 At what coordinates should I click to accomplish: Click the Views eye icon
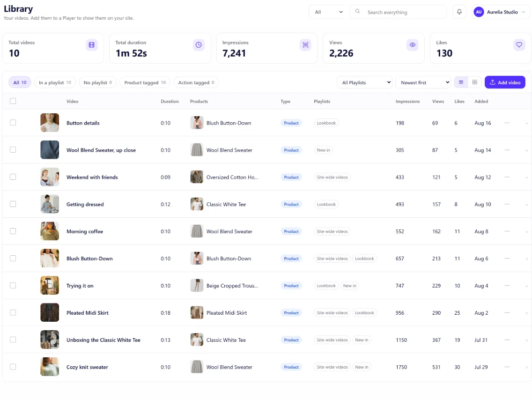point(412,45)
